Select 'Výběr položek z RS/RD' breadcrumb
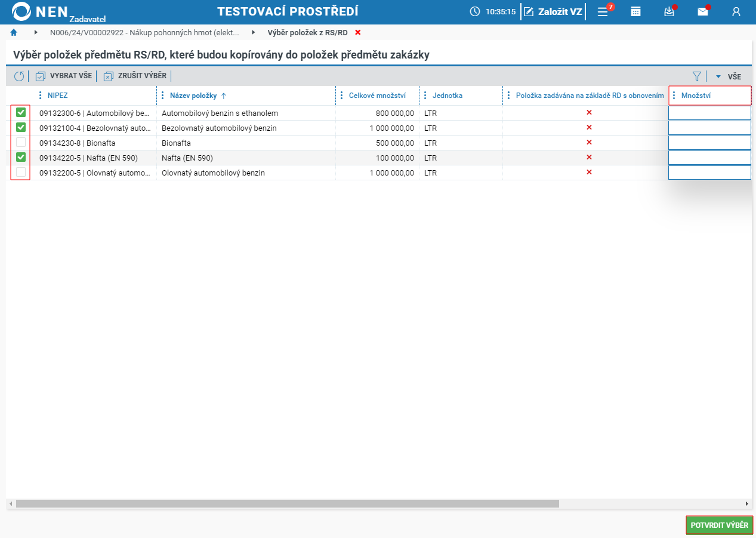Screen dimensions: 756x538 coord(307,32)
